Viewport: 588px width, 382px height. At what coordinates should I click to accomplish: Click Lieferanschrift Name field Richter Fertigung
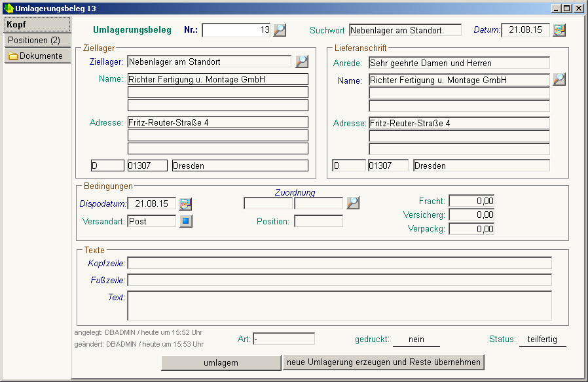(459, 80)
